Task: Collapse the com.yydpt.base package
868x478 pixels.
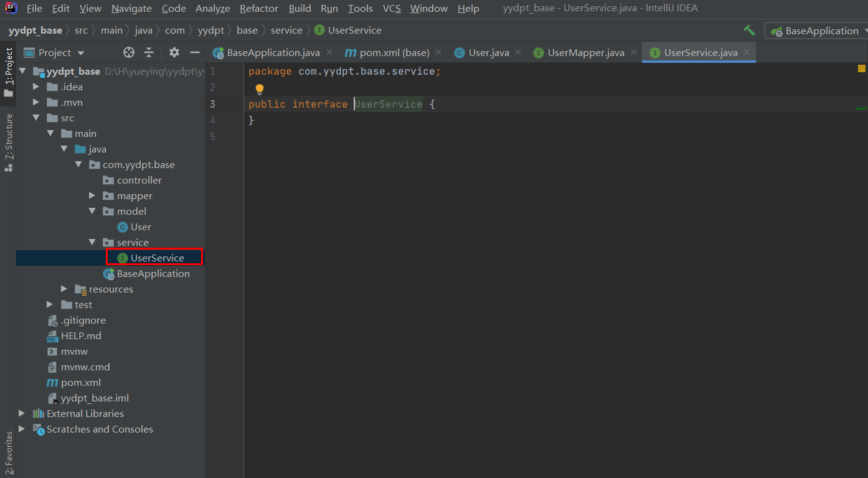Action: [x=78, y=164]
